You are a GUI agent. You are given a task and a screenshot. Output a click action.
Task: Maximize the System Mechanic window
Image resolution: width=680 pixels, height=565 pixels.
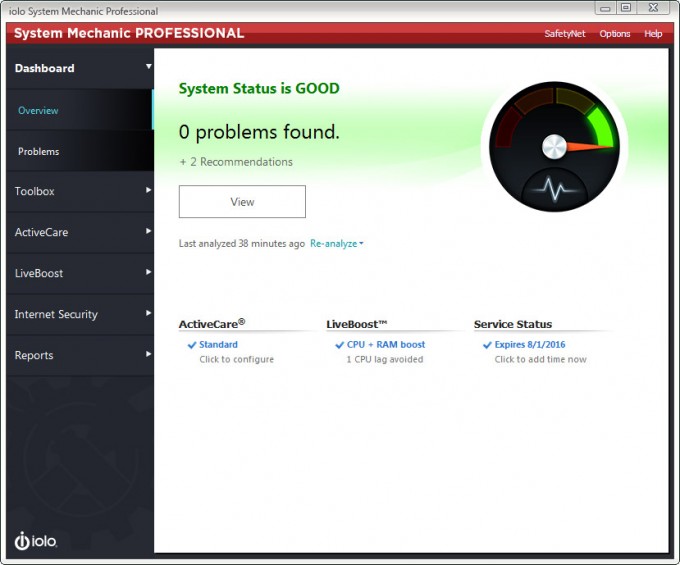click(626, 8)
